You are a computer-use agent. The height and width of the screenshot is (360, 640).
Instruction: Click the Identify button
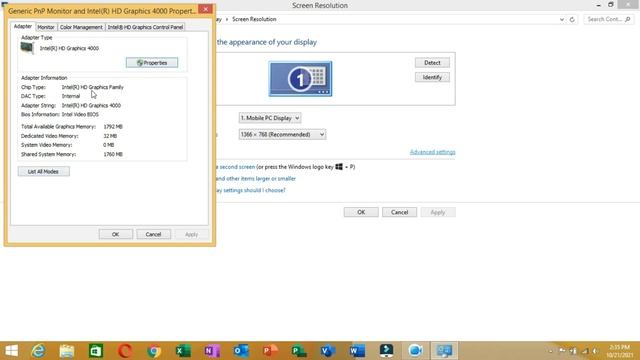(432, 77)
